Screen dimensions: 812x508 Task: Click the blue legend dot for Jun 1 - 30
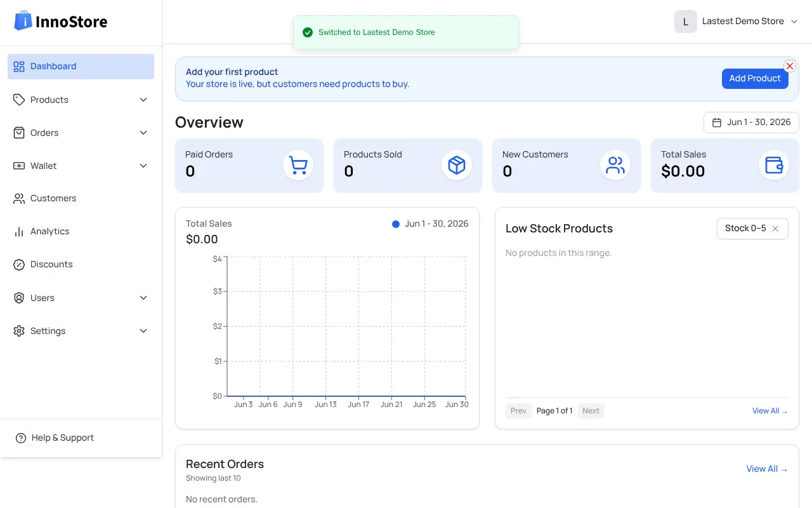click(396, 224)
